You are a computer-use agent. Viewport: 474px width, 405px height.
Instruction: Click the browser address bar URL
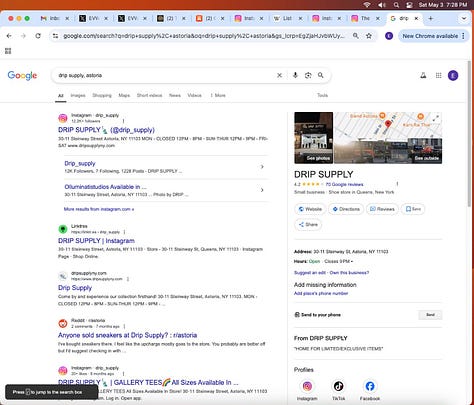coord(203,36)
